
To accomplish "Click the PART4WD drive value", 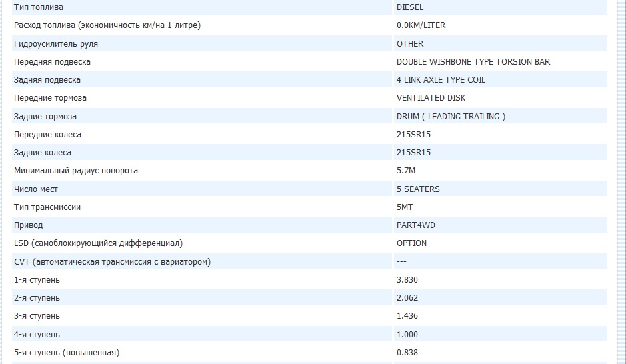I will coord(415,225).
